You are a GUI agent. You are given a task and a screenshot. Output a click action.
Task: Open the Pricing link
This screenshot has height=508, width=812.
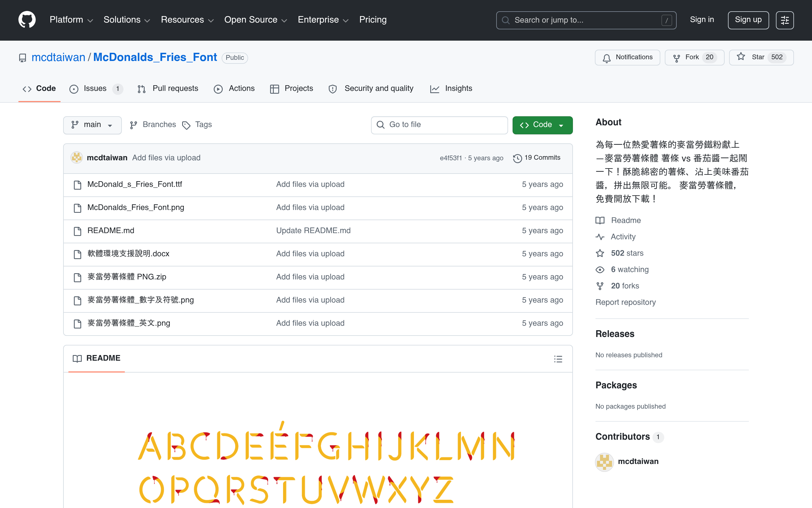[373, 20]
